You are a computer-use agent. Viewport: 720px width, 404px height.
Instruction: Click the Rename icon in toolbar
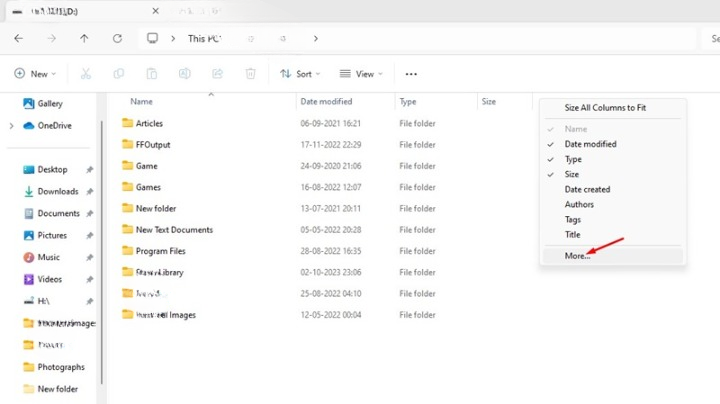point(185,73)
